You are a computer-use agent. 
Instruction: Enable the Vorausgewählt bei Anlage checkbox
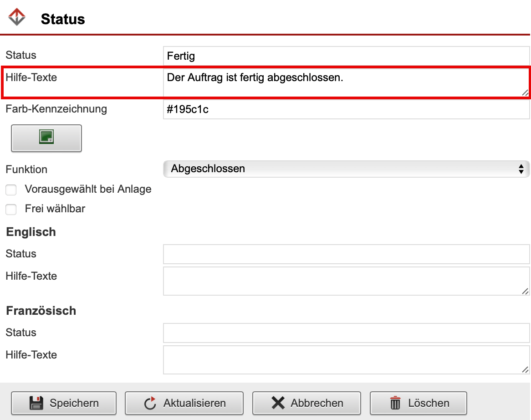(x=11, y=190)
